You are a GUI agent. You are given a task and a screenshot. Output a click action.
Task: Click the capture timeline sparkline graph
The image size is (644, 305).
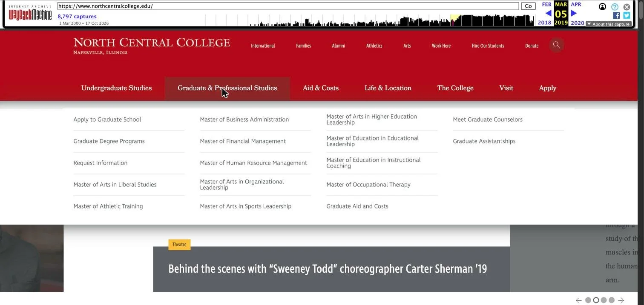(x=370, y=20)
